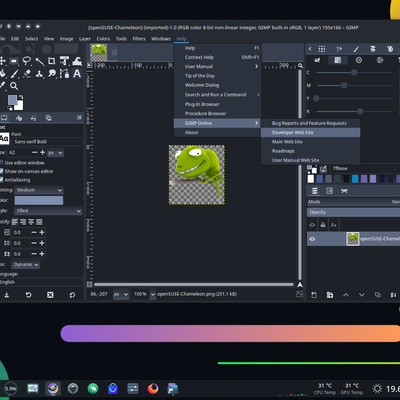Choose Plug-In Browser from Help menu
This screenshot has height=400, width=400.
tap(217, 104)
